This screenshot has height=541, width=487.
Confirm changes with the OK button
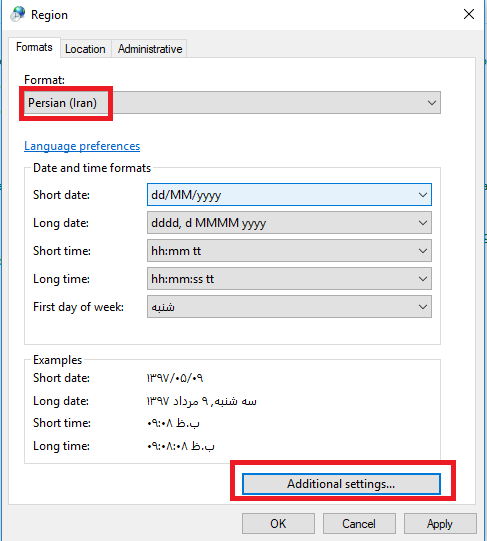(278, 523)
